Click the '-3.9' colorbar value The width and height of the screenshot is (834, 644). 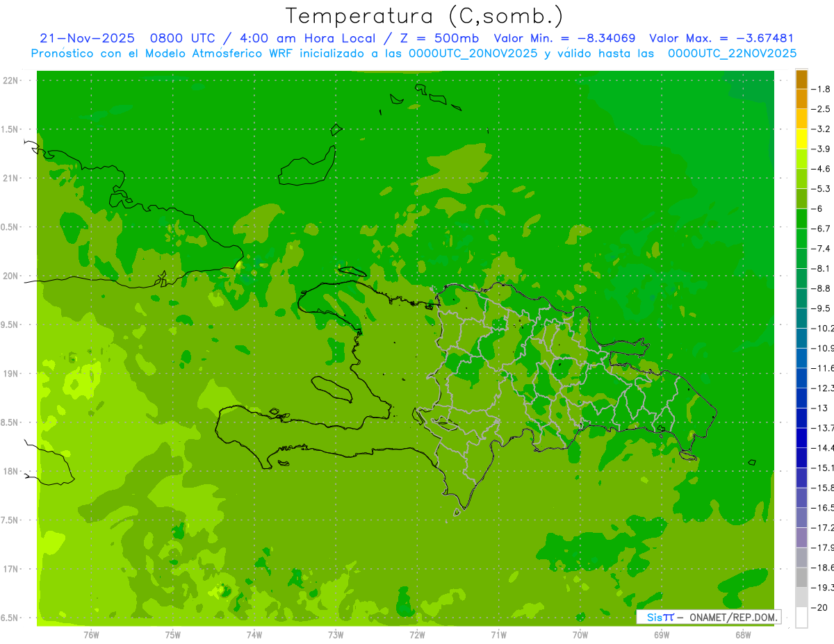pos(821,149)
